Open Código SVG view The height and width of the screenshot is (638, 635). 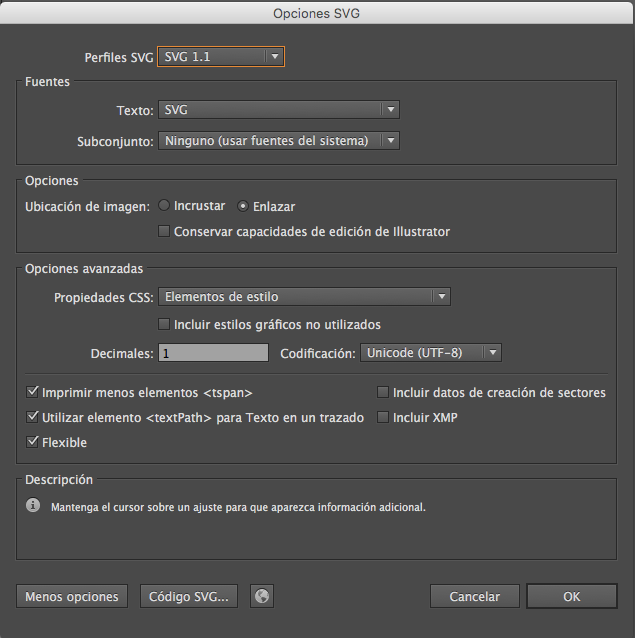[x=189, y=596]
